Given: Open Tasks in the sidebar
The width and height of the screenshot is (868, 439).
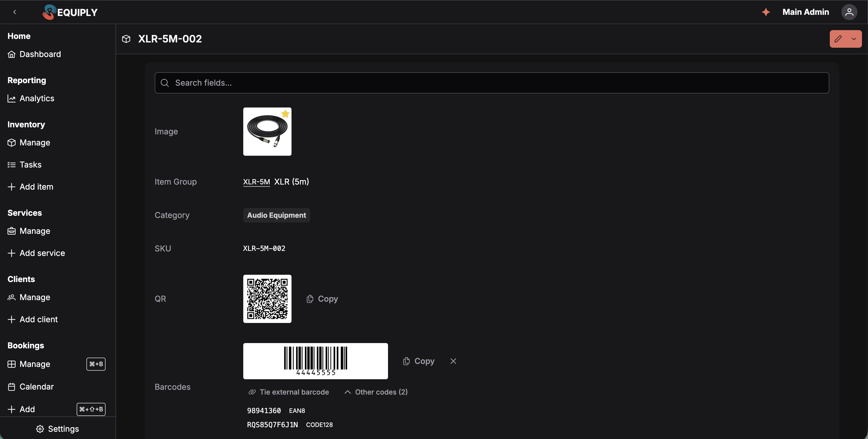Looking at the screenshot, I should click(x=25, y=165).
